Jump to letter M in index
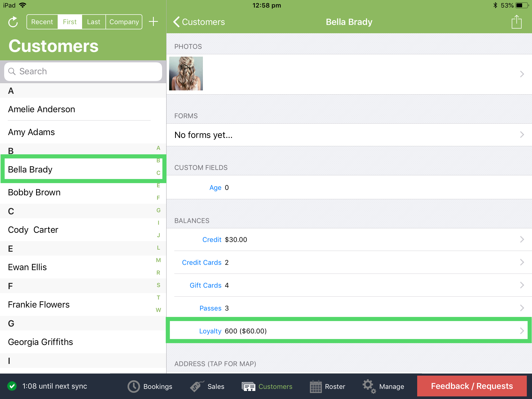This screenshot has width=532, height=399. [158, 260]
